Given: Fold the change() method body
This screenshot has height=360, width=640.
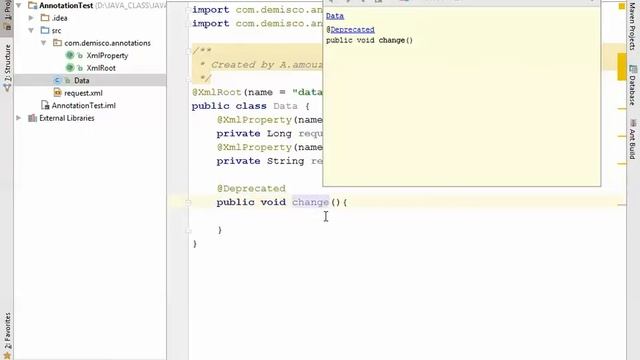Looking at the screenshot, I should click(188, 202).
